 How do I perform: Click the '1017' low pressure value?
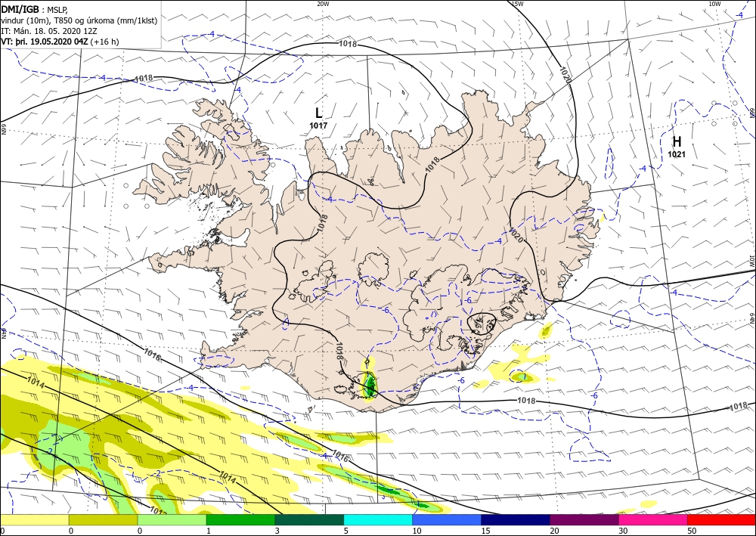[x=318, y=125]
